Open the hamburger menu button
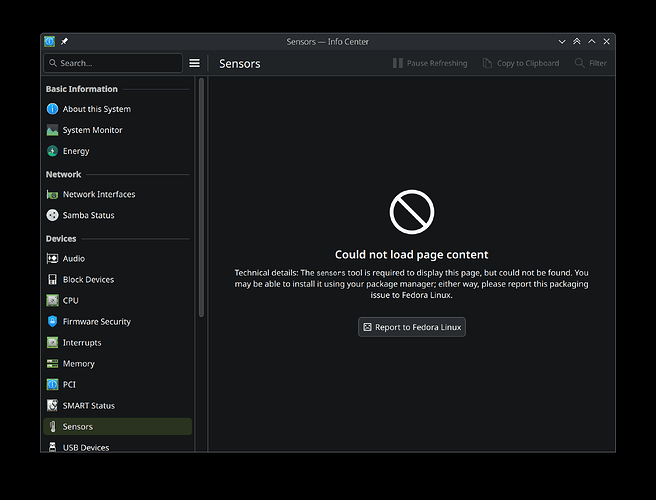Viewport: 656px width, 500px height. coord(194,63)
